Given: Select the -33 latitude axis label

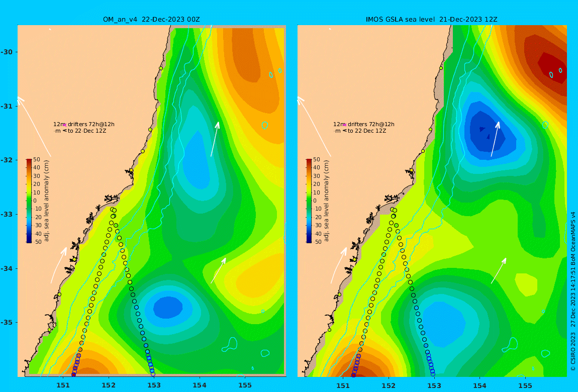Looking at the screenshot, I should coord(6,214).
